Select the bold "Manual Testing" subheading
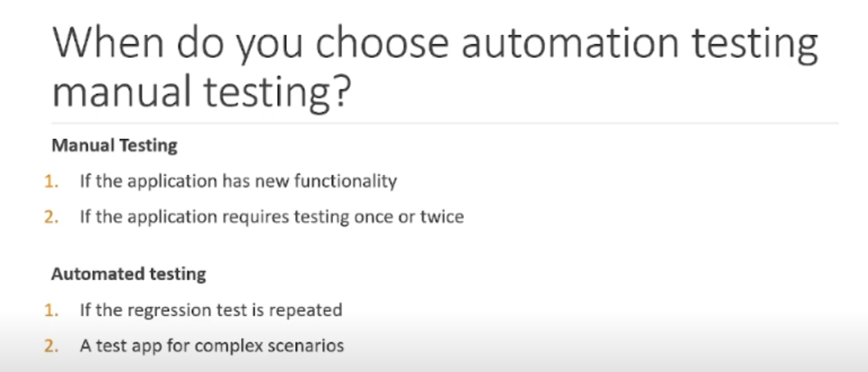Image resolution: width=868 pixels, height=372 pixels. coord(115,145)
